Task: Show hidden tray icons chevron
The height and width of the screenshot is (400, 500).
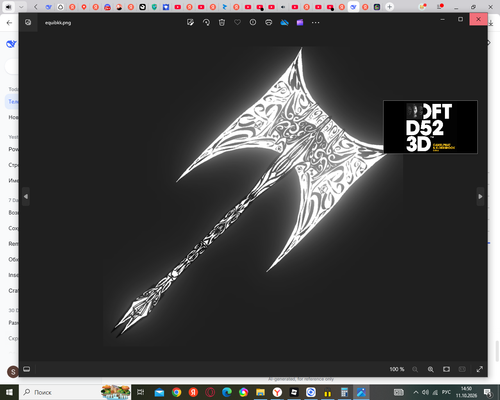Action: pyautogui.click(x=416, y=392)
